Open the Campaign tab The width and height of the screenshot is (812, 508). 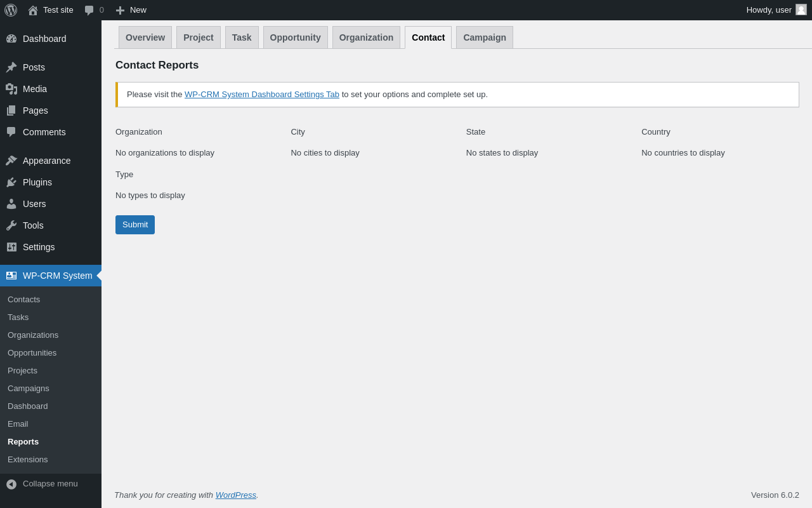[485, 37]
